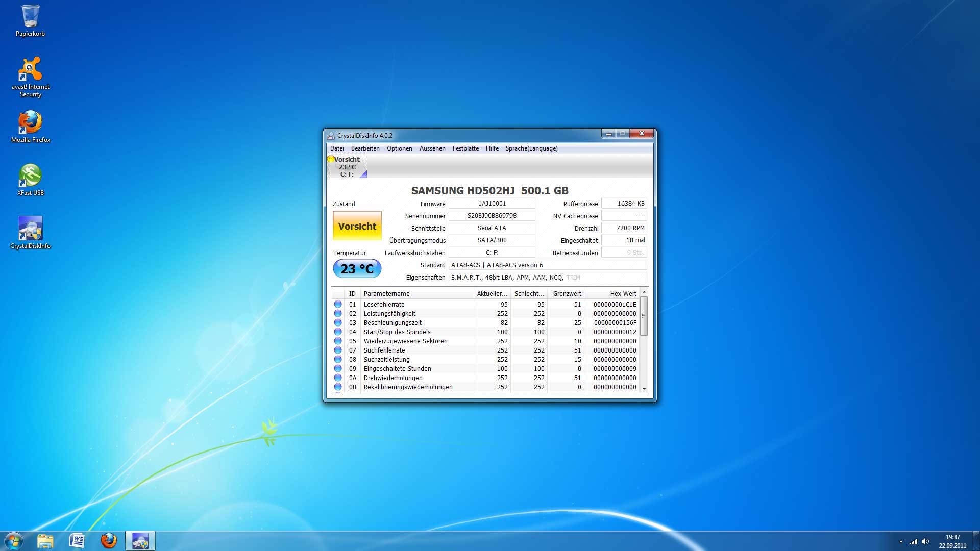Open the Aussehen menu
Image resolution: width=980 pixels, height=551 pixels.
(x=432, y=148)
